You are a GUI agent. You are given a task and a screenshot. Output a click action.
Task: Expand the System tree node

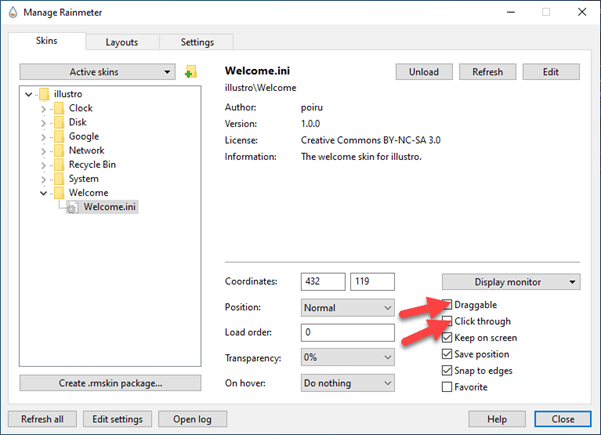click(43, 180)
